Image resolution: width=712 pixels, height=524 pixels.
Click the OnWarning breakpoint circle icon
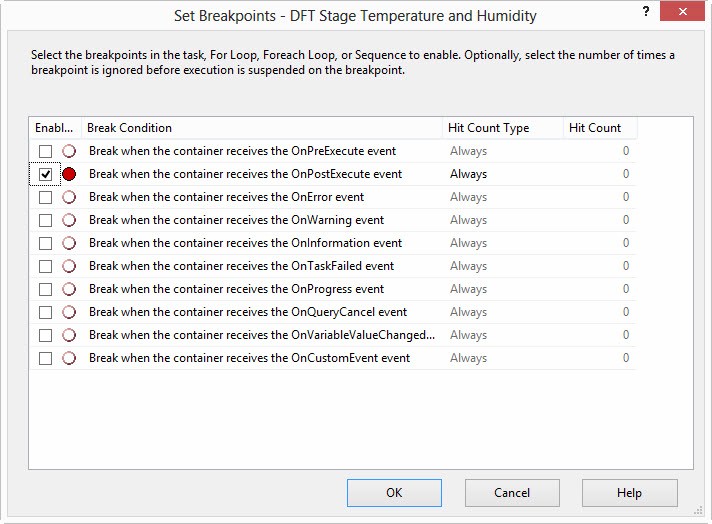tap(69, 220)
